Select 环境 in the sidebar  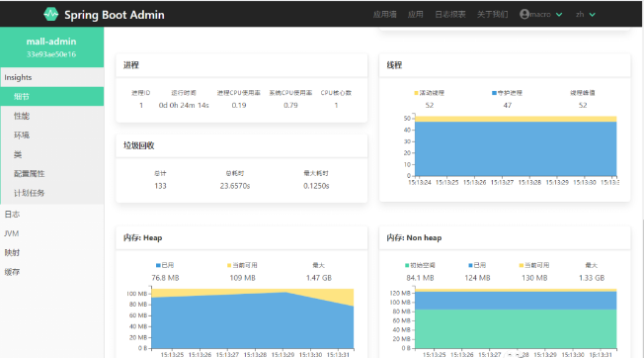coord(51,134)
